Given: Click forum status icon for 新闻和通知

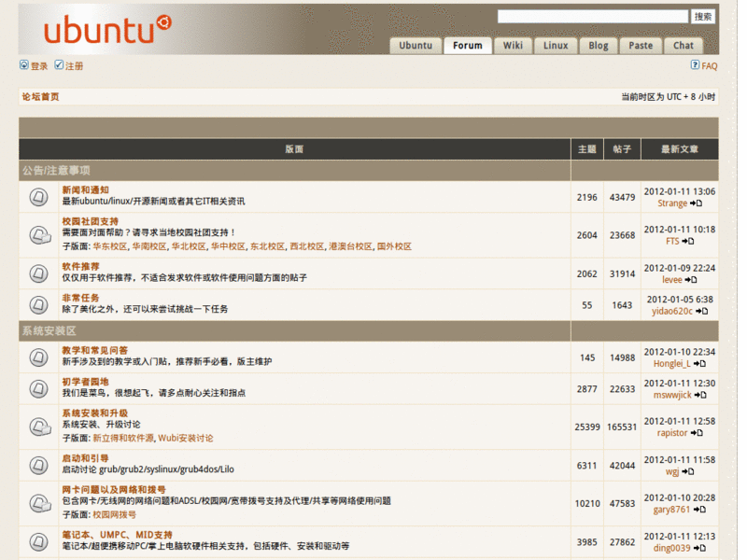Looking at the screenshot, I should (x=38, y=197).
